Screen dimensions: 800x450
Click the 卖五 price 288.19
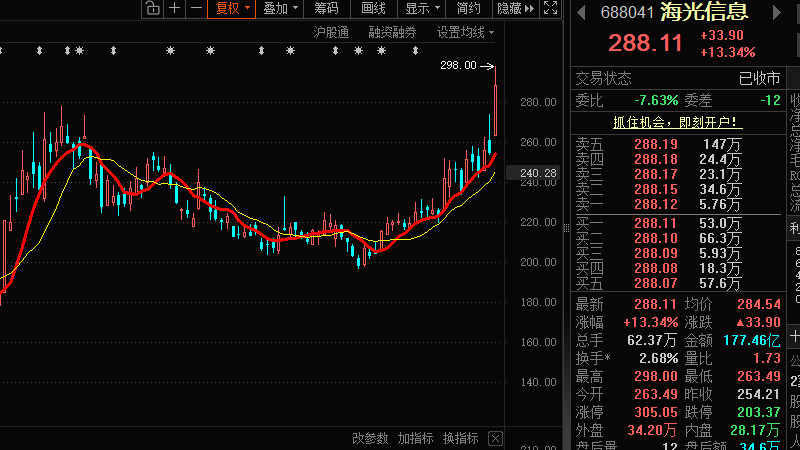coord(656,145)
